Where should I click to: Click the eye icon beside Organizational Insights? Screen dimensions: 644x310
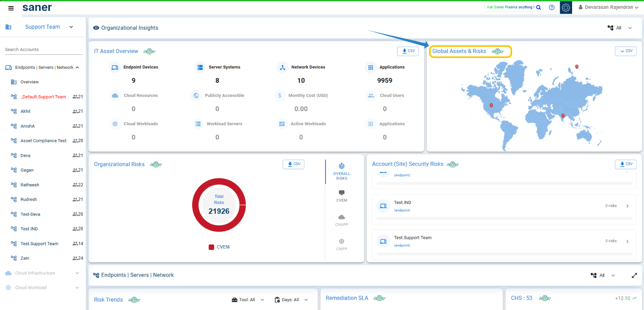pos(96,28)
